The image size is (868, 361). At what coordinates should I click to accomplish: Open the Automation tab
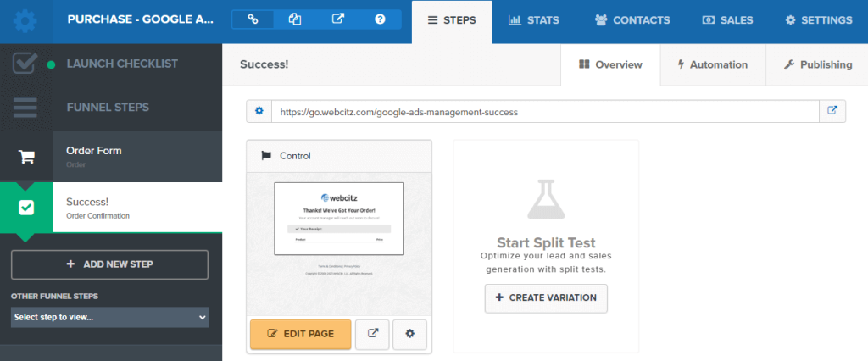coord(711,64)
